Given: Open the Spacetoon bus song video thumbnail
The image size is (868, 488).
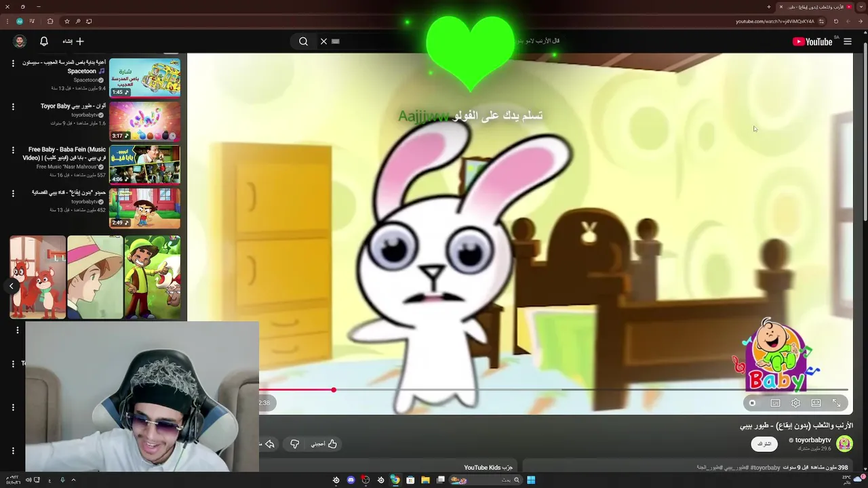Looking at the screenshot, I should coord(144,78).
